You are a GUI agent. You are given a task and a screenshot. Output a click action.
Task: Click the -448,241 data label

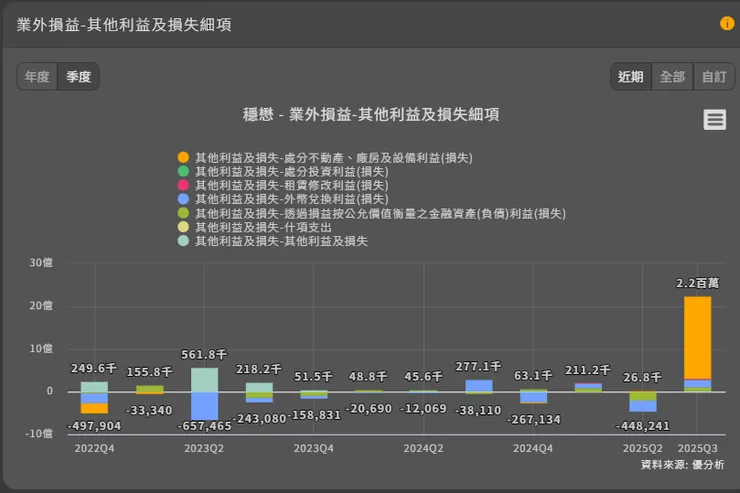click(643, 426)
